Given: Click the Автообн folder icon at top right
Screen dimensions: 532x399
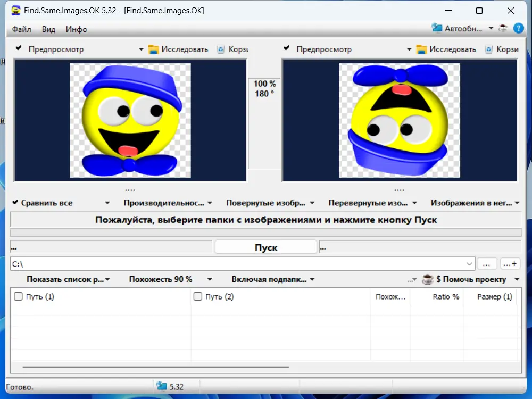Looking at the screenshot, I should pos(437,28).
